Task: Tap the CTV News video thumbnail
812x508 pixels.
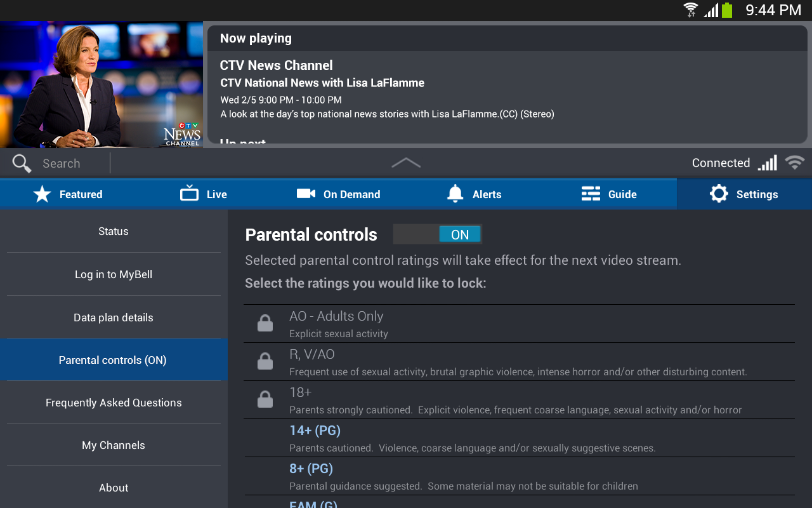Action: [101, 84]
